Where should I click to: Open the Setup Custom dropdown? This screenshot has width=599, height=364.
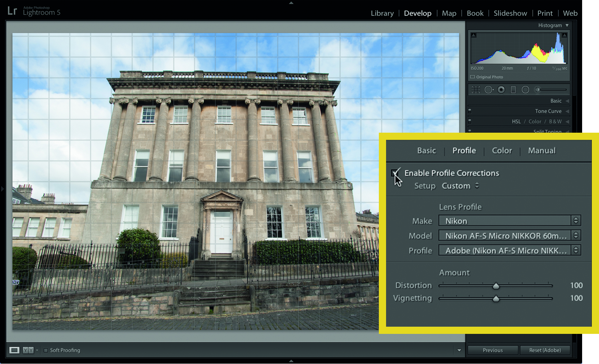coord(460,186)
